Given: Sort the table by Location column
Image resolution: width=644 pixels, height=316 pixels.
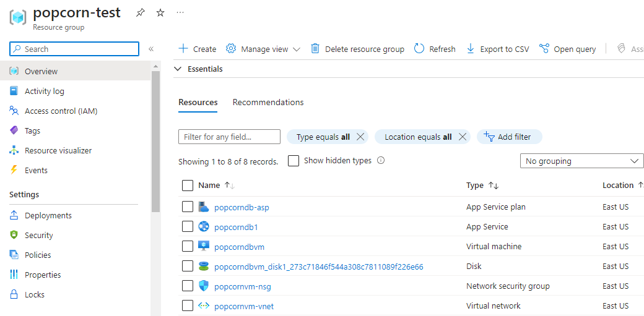Looking at the screenshot, I should [623, 185].
